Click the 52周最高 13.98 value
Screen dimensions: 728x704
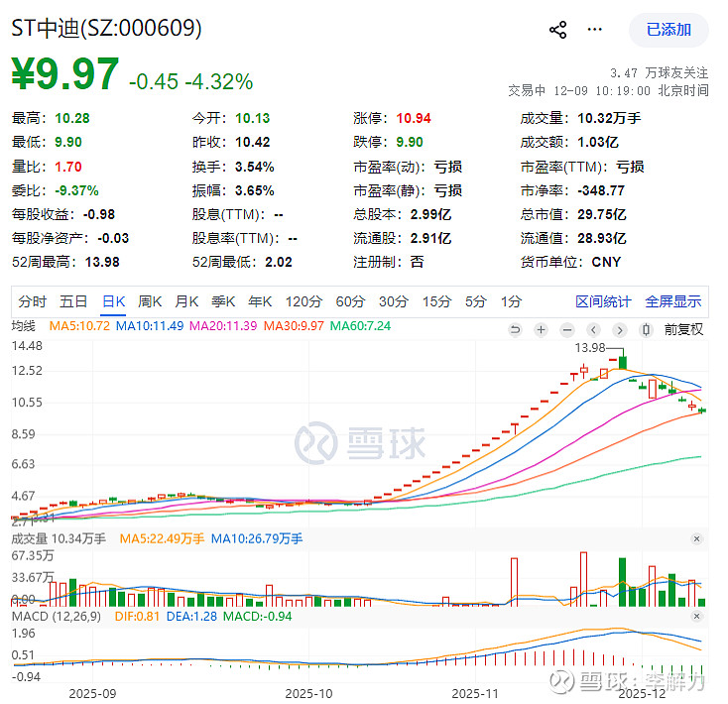tap(102, 262)
